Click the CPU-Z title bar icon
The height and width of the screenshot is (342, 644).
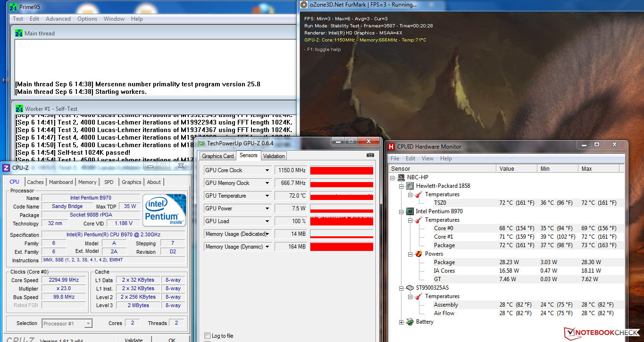tap(6, 167)
